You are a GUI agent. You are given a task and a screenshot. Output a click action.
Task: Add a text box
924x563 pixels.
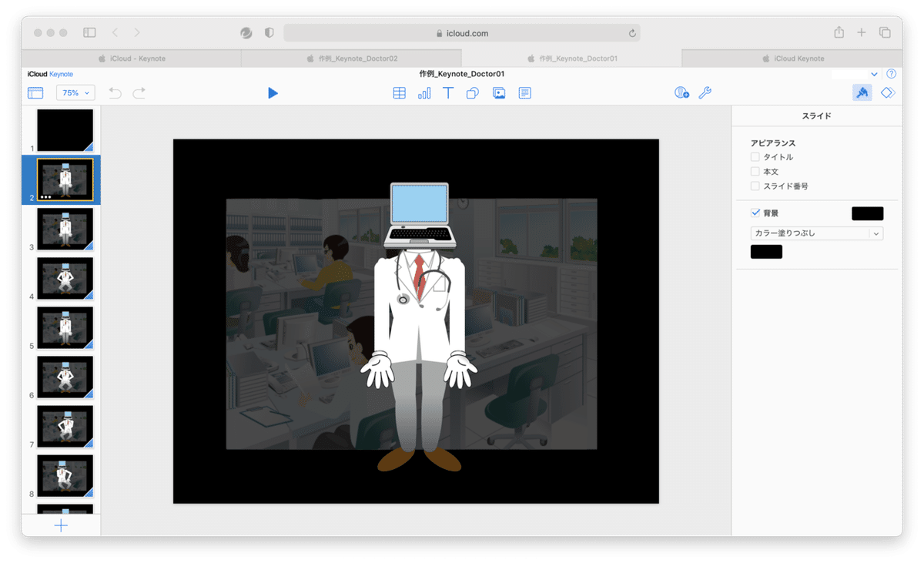[x=448, y=92]
